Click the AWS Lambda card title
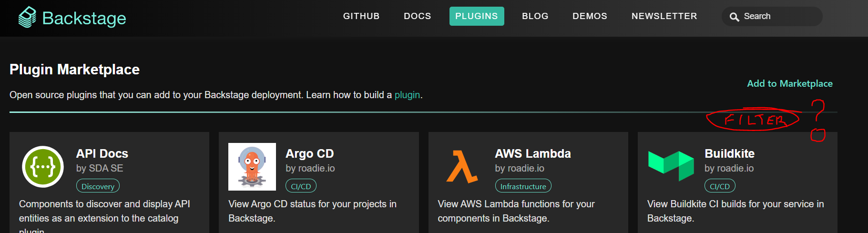 [x=533, y=153]
